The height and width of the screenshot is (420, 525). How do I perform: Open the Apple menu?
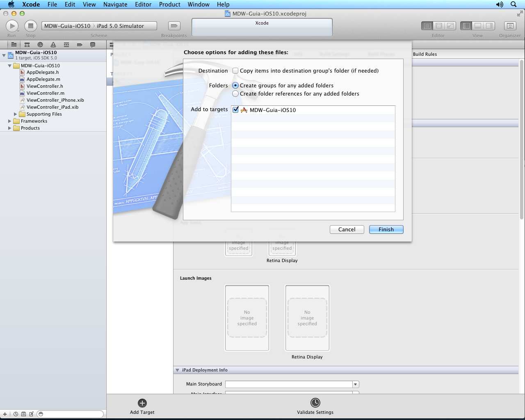[x=11, y=5]
